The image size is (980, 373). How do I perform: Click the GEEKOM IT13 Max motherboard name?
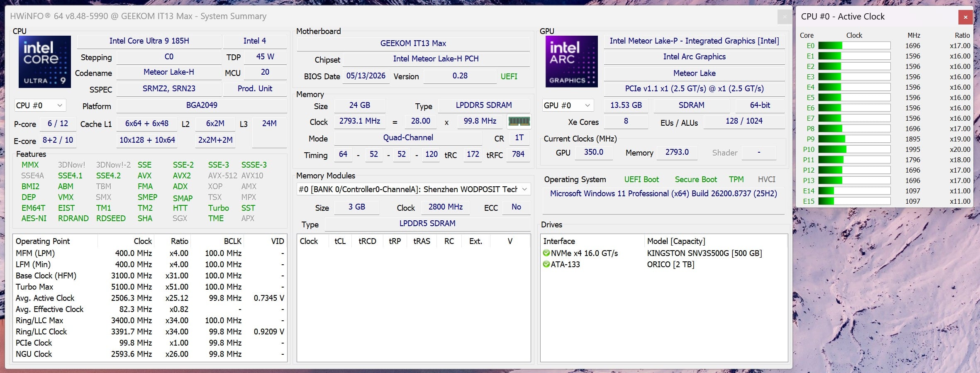coord(413,44)
